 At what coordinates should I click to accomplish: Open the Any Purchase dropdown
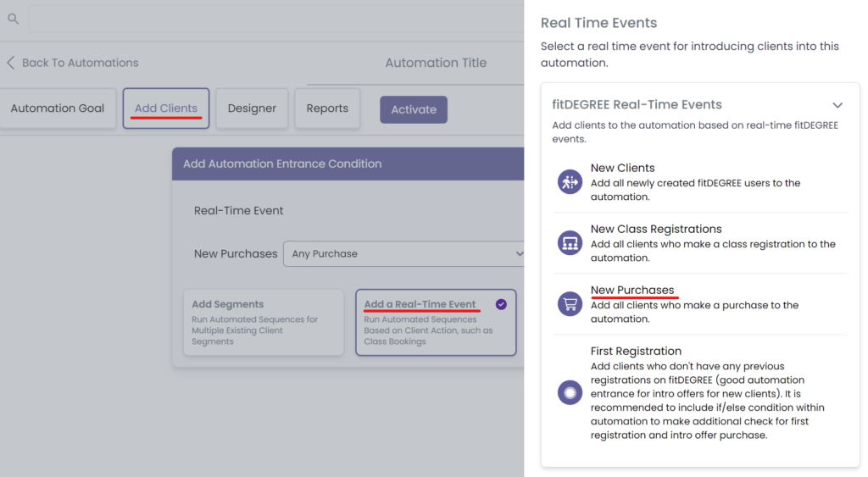pyautogui.click(x=405, y=253)
